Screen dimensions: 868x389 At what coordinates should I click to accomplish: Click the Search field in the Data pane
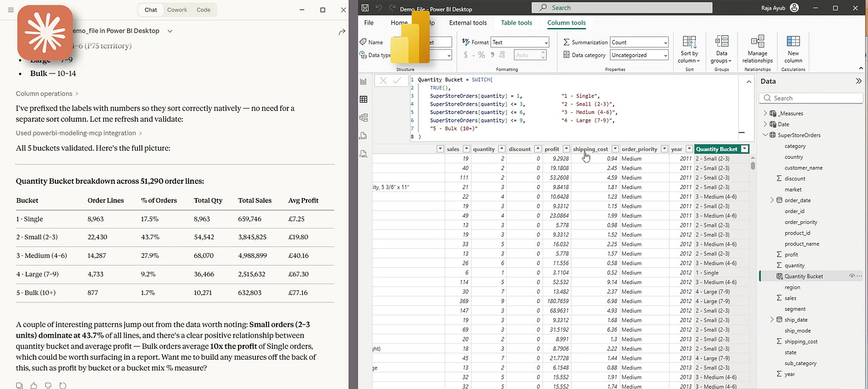coord(811,98)
